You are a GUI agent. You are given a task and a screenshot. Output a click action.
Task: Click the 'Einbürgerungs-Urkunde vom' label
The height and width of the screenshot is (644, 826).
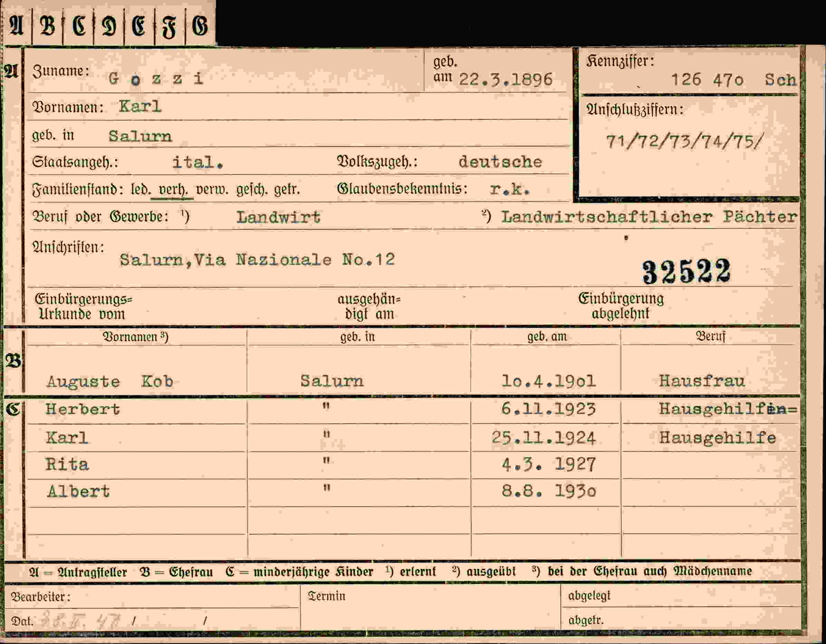[x=84, y=306]
